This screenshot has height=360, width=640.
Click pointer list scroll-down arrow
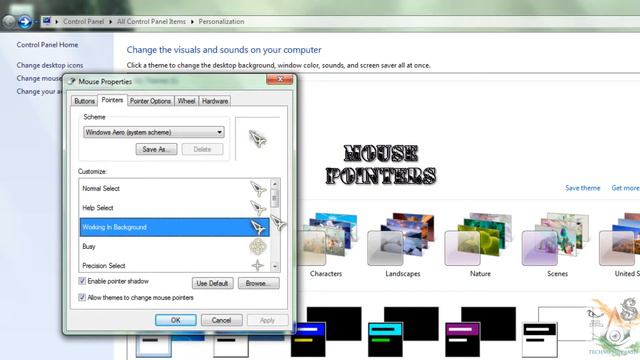pyautogui.click(x=275, y=266)
